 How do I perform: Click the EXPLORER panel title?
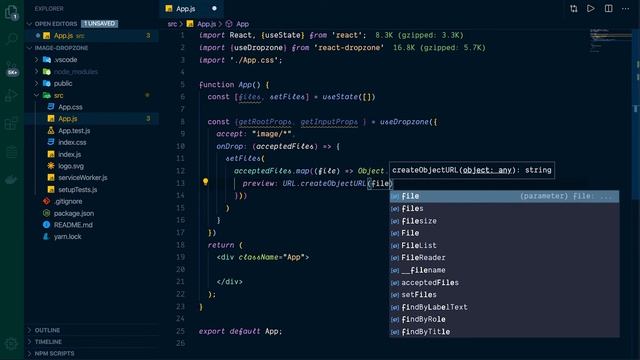coord(49,9)
